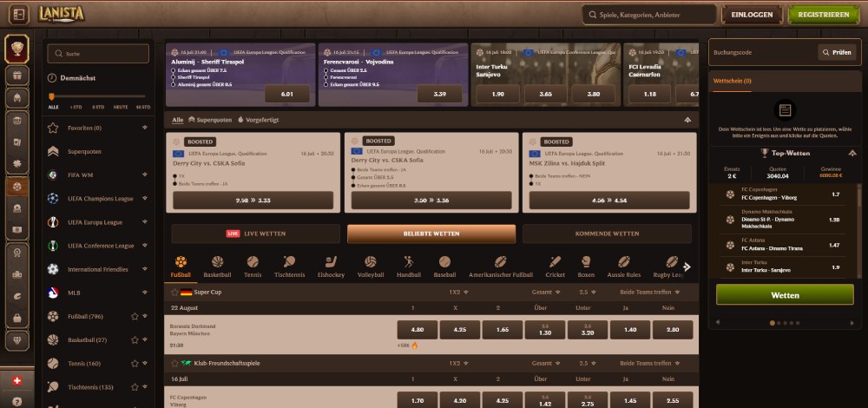The width and height of the screenshot is (868, 408).
Task: Select the Wettschein (0) tab
Action: [x=733, y=81]
